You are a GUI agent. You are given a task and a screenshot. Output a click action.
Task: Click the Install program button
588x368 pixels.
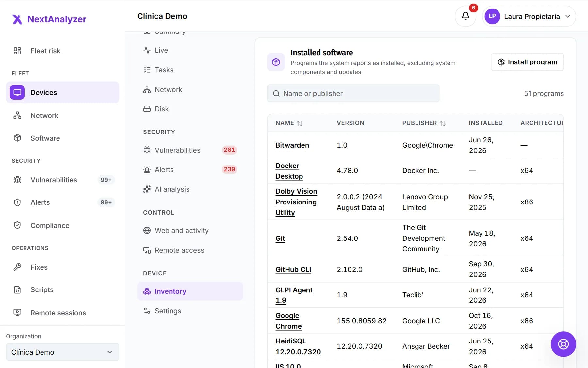tap(527, 62)
